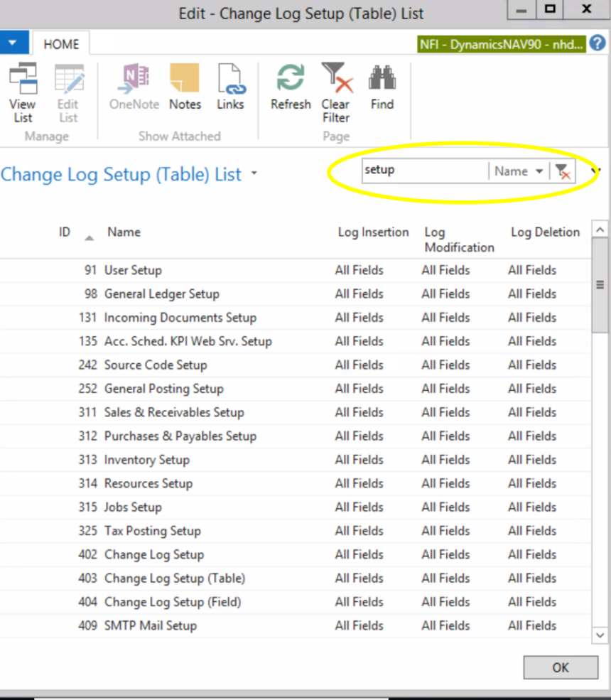Screen dimensions: 611x700
Task: Select the General Ledger Setup row
Action: pyautogui.click(x=296, y=294)
